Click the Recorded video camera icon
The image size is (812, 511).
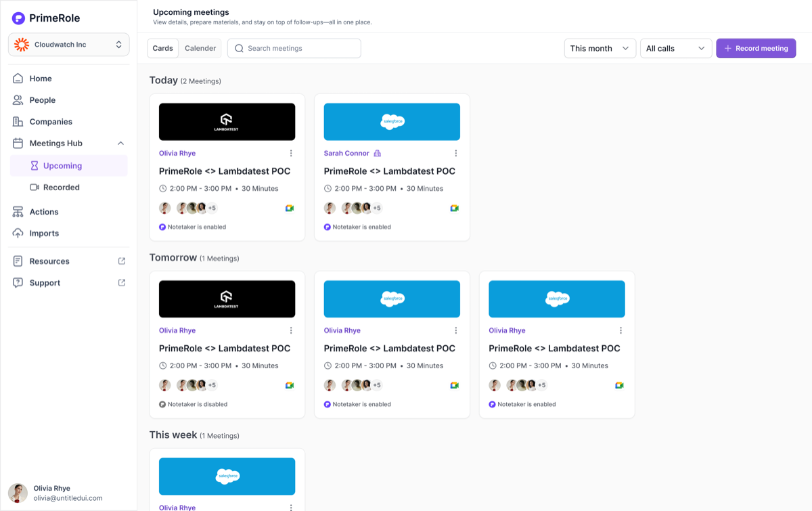[x=35, y=187]
